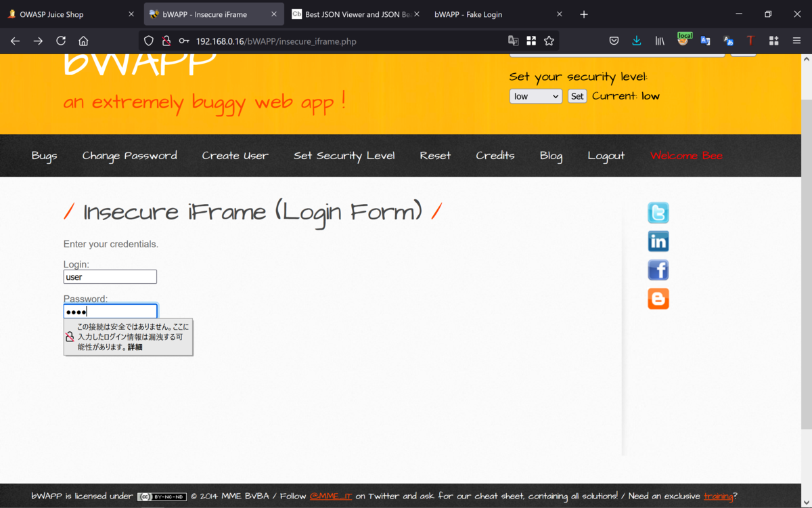Click scrollbar up arrow
Viewport: 812px width, 508px height.
(x=806, y=60)
